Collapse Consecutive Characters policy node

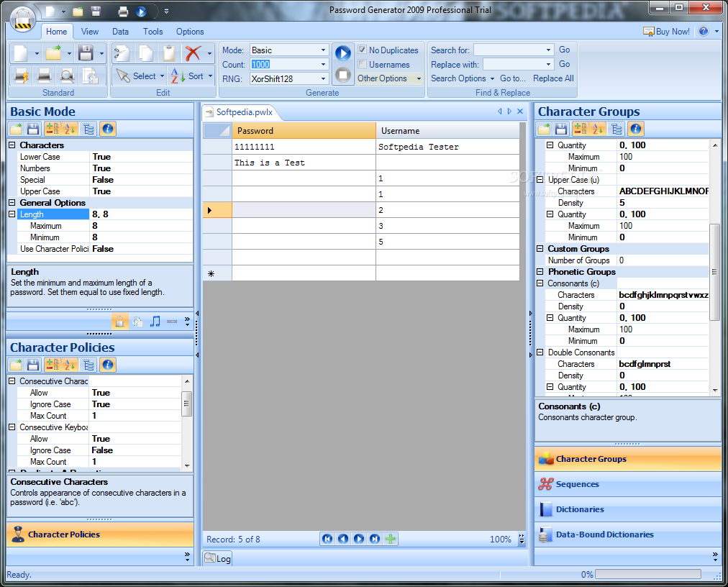12,381
